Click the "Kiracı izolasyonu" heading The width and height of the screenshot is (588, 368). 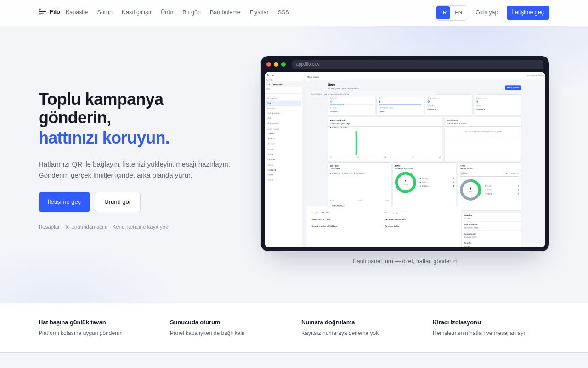click(457, 322)
